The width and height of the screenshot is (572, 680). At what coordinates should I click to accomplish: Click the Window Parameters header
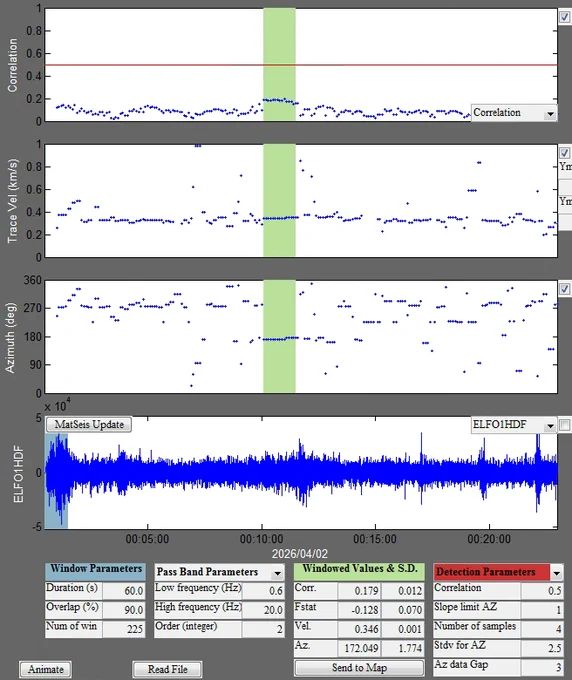(x=95, y=572)
